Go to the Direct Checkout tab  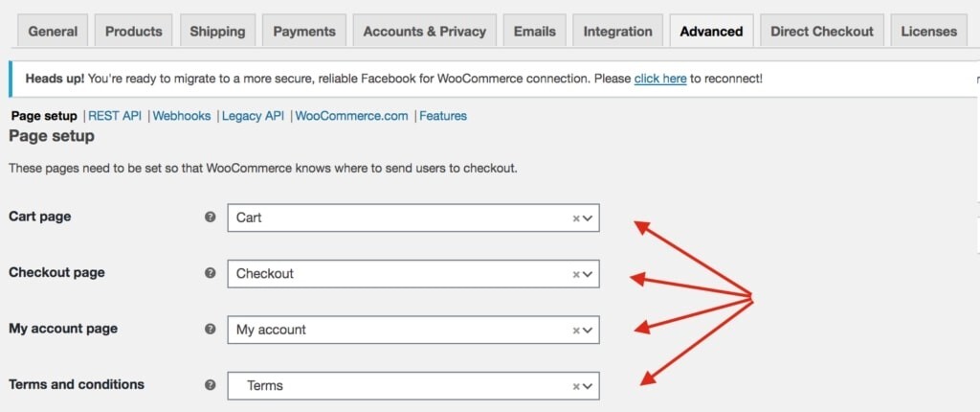coord(822,31)
